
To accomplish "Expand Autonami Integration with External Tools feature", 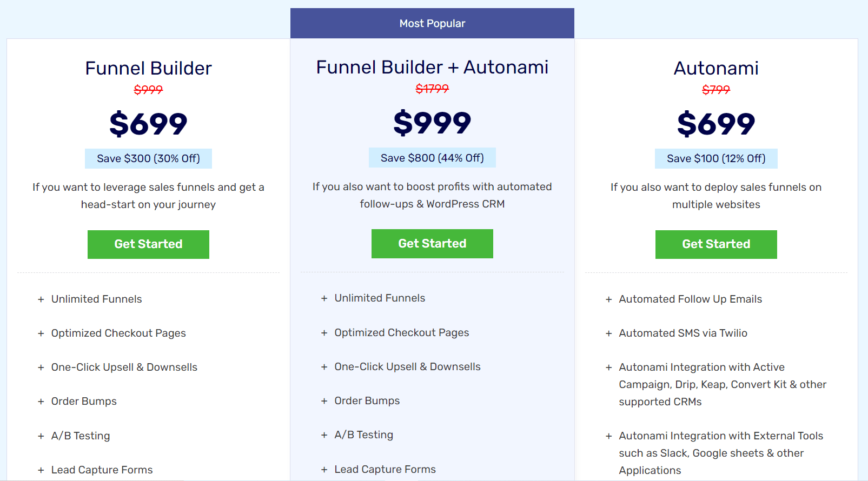I will point(721,453).
